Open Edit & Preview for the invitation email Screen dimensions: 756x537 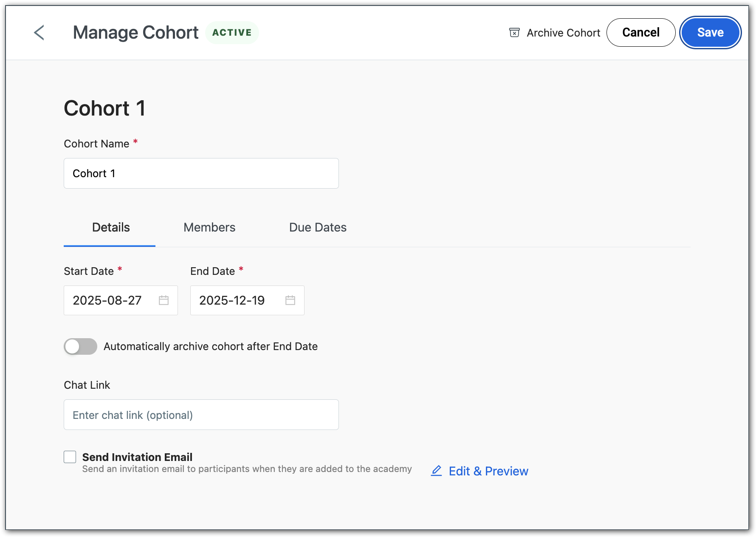[488, 471]
